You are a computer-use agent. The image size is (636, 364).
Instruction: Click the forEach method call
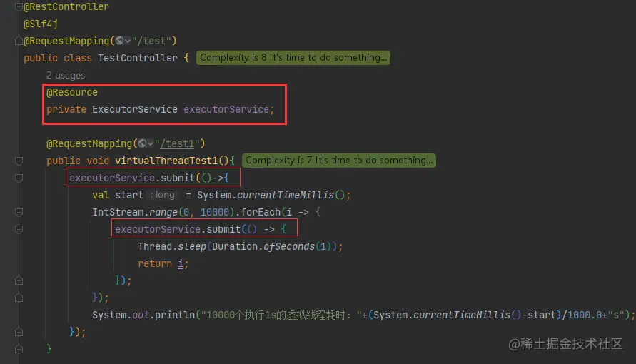(261, 213)
